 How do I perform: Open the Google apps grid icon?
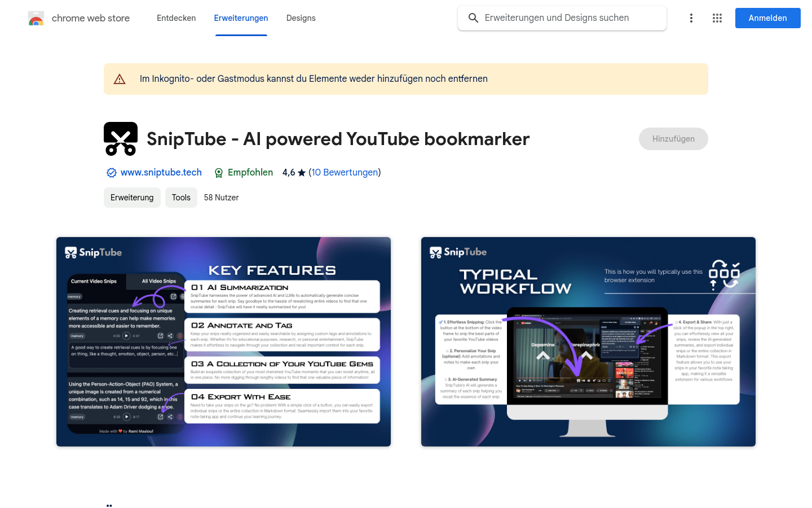pyautogui.click(x=717, y=18)
